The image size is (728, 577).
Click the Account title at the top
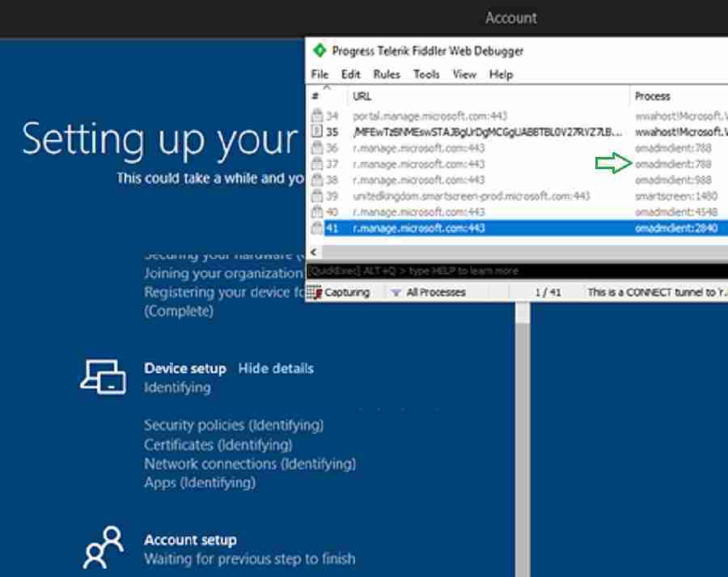510,18
